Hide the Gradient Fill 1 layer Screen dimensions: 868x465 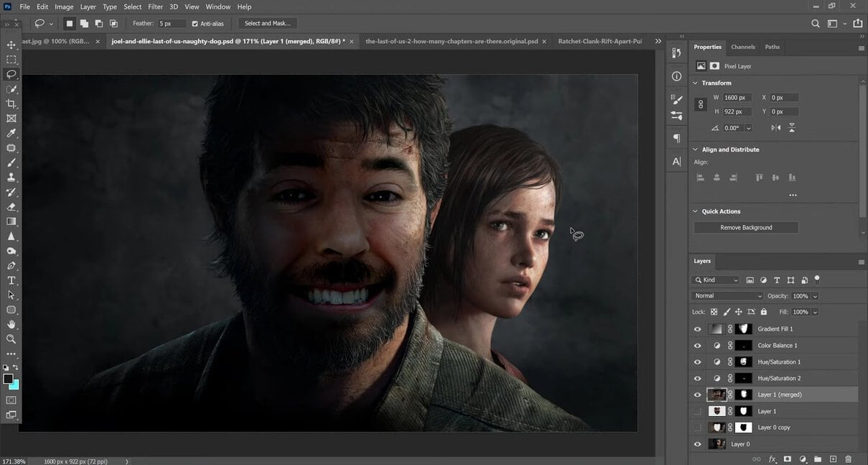coord(697,329)
